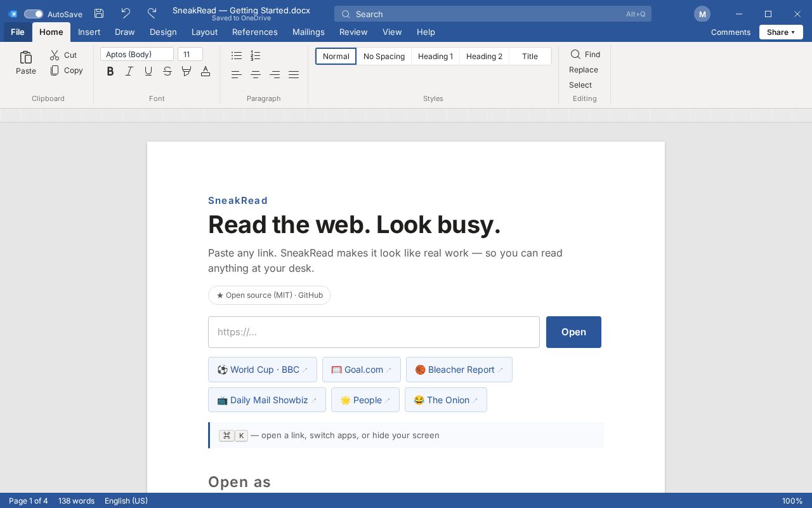Apply italic formatting
This screenshot has width=812, height=508.
(x=129, y=72)
